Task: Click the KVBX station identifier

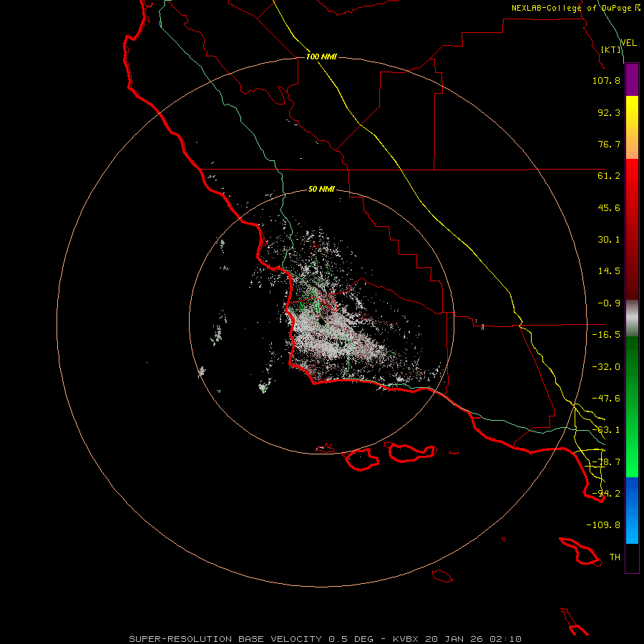Action: pos(406,639)
